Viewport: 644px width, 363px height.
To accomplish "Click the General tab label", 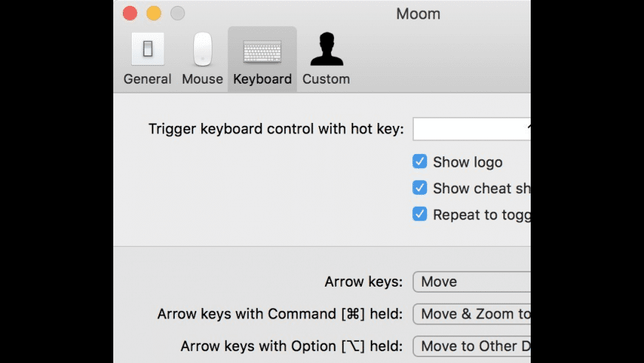I will (x=147, y=79).
